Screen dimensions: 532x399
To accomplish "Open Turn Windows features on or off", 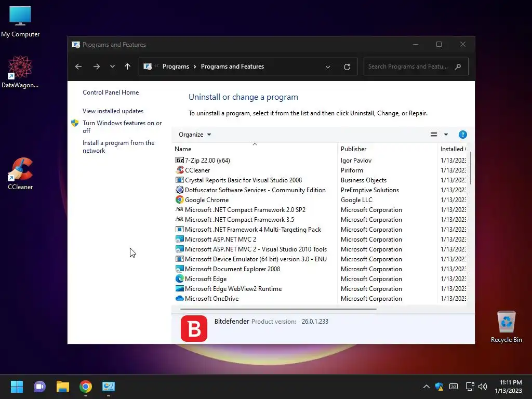I will coord(122,127).
